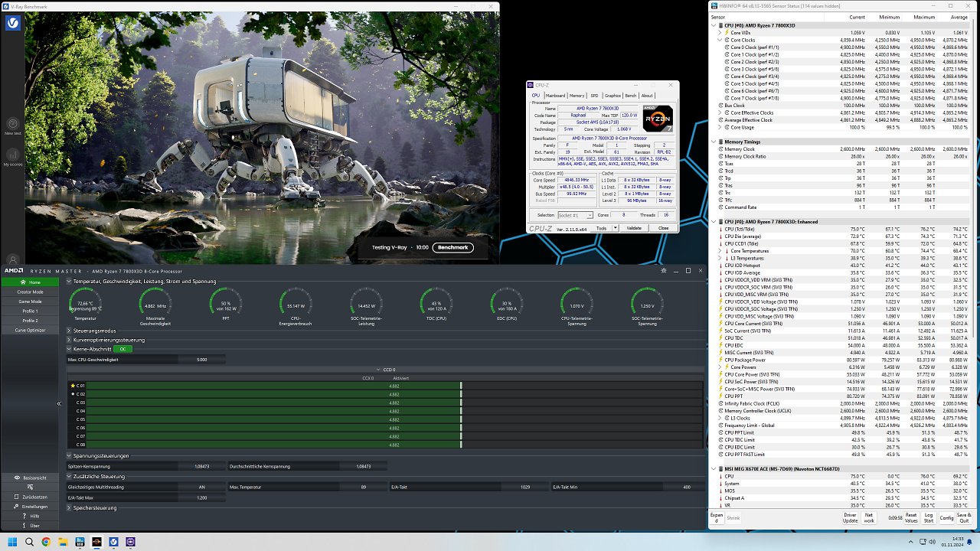Open the Socket #1 selection dropdown in CPU-Z

point(575,215)
